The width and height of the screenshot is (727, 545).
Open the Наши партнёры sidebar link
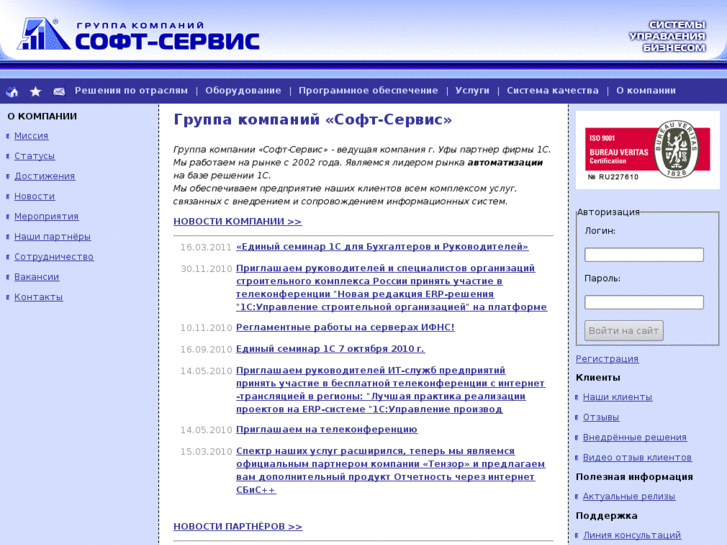[52, 237]
